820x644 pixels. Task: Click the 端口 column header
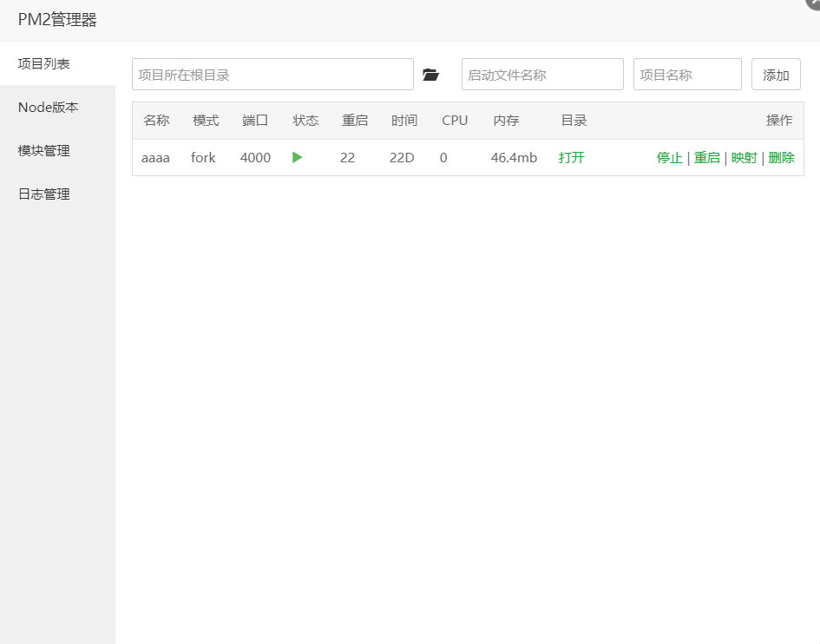[255, 121]
